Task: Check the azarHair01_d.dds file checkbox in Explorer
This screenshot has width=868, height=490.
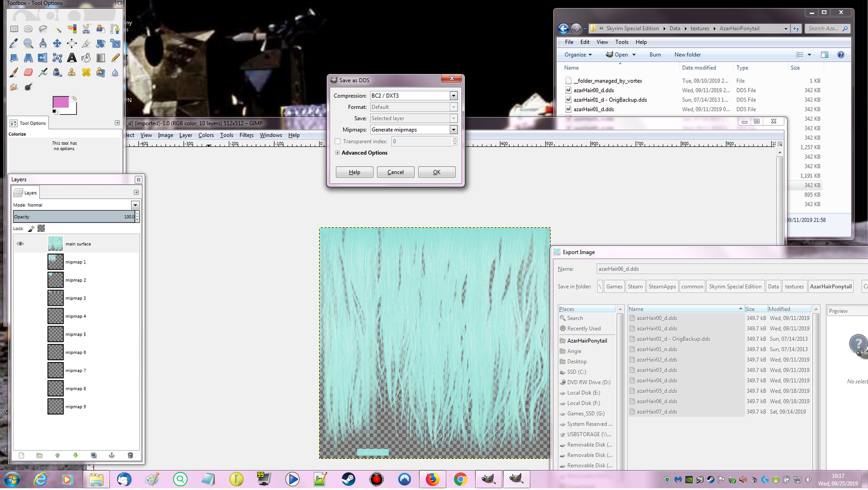Action: click(x=568, y=109)
